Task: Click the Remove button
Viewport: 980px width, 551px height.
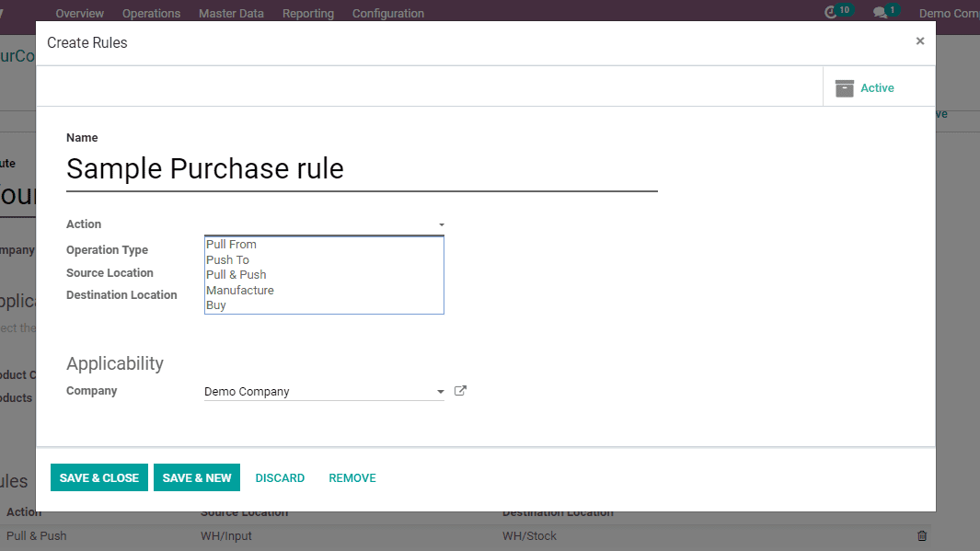Action: click(x=352, y=478)
